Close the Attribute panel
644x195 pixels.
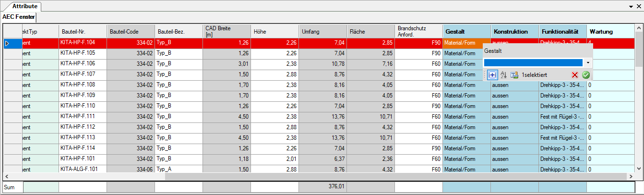(x=639, y=7)
